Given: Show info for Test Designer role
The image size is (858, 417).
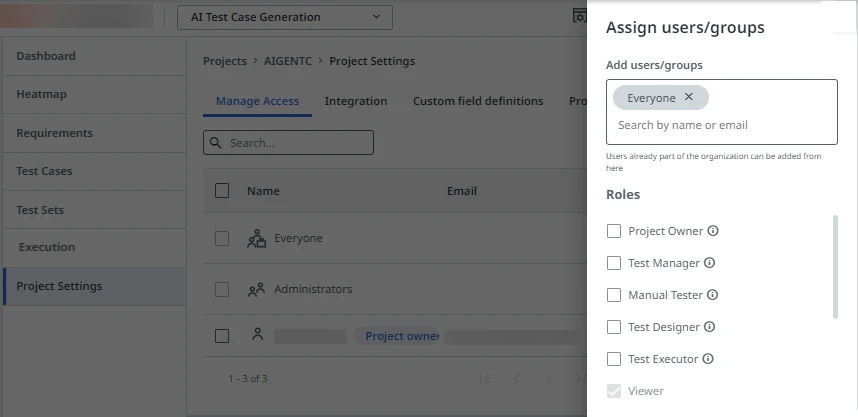Looking at the screenshot, I should coord(709,327).
